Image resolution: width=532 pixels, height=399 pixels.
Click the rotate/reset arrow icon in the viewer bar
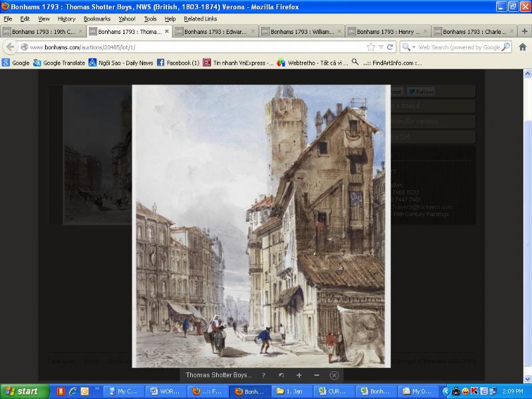pos(281,375)
